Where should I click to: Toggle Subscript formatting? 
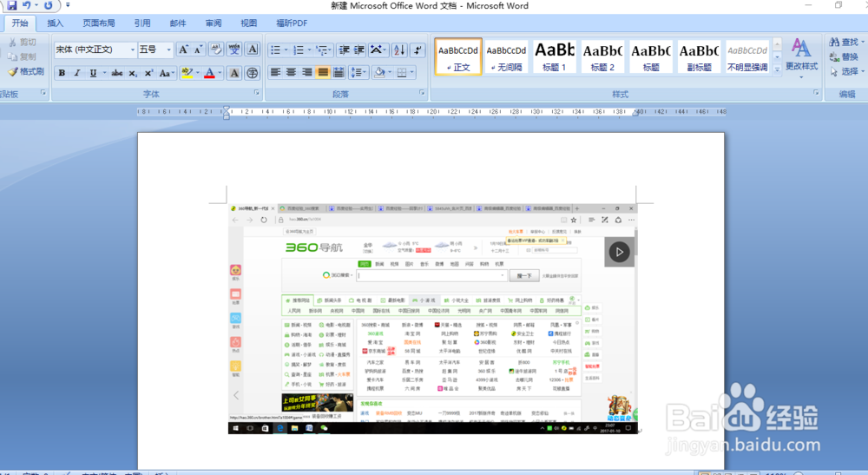click(x=133, y=73)
